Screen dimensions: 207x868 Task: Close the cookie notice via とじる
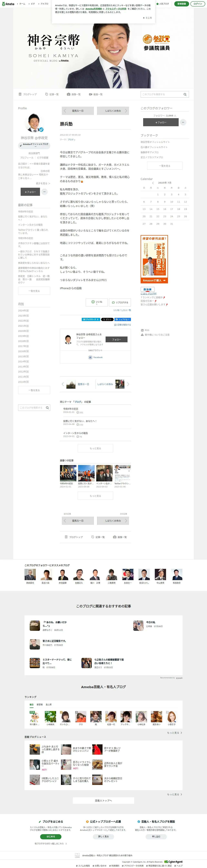[147, 18]
